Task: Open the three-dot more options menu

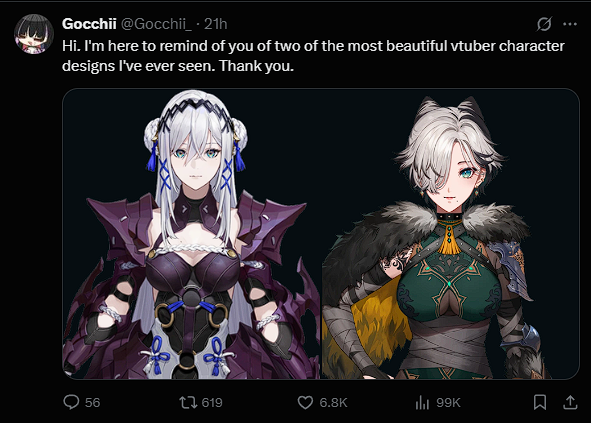Action: 570,24
